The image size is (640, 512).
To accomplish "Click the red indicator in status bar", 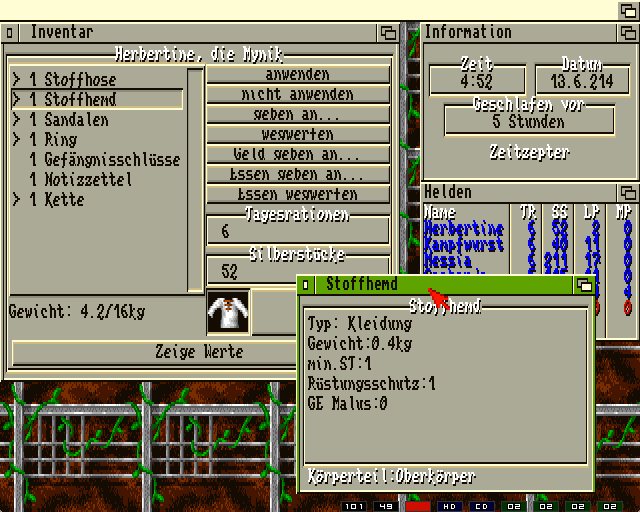I will [x=417, y=506].
